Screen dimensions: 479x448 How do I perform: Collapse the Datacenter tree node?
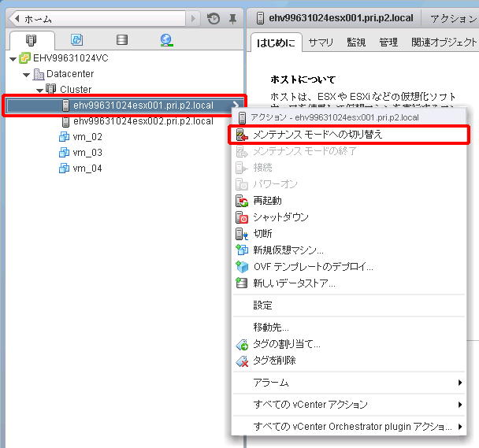[27, 75]
